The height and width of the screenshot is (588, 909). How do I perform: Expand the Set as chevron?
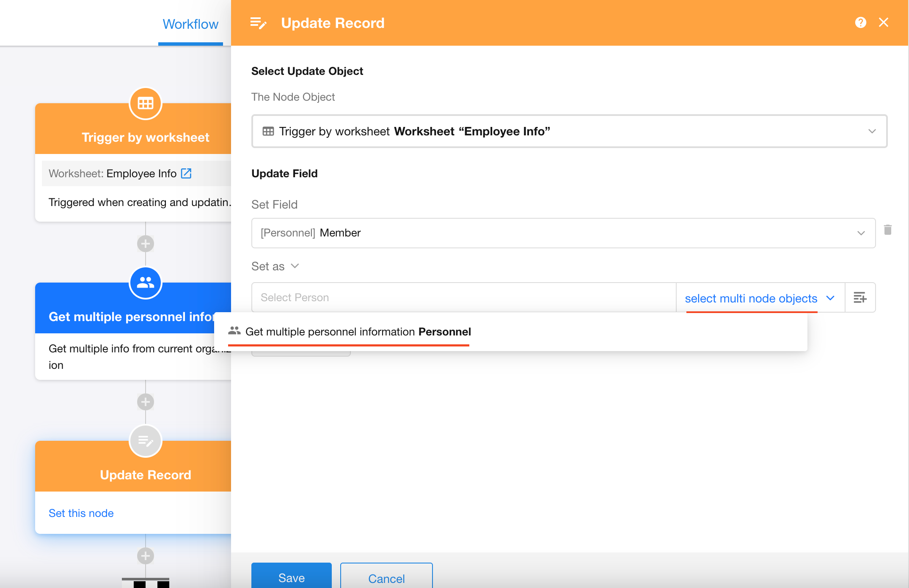(x=295, y=266)
